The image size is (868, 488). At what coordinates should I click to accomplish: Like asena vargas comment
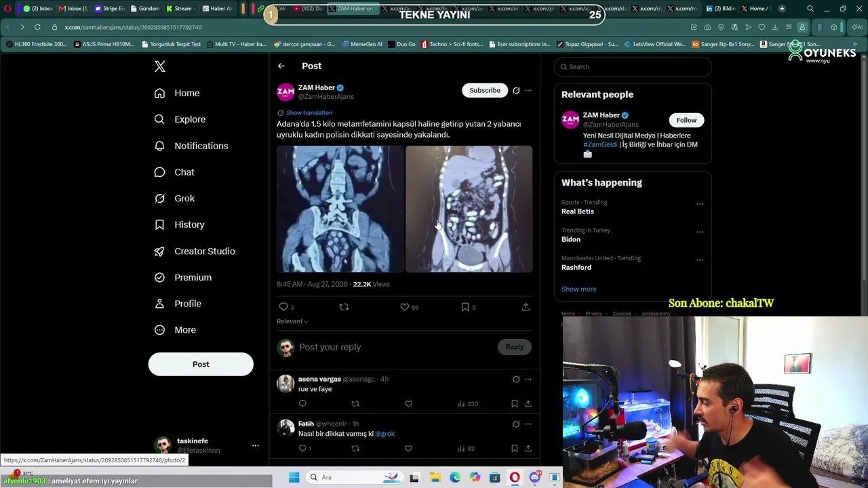(x=408, y=403)
